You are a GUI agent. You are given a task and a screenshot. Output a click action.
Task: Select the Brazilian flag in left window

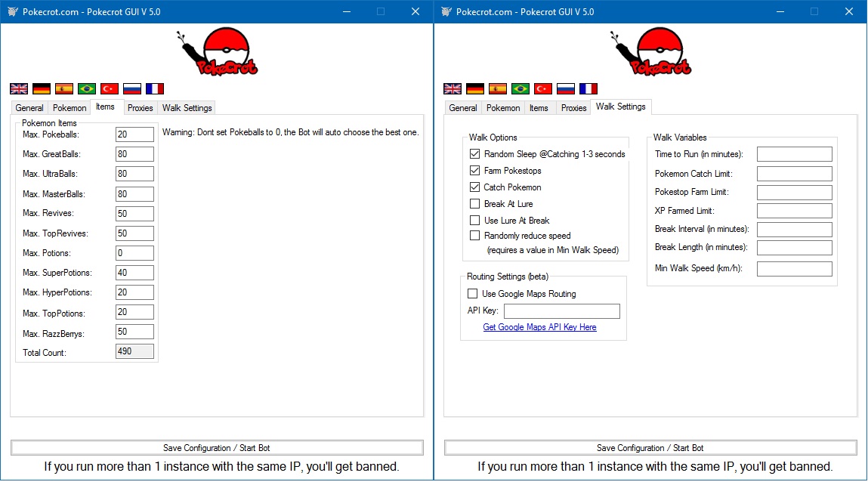click(x=87, y=88)
